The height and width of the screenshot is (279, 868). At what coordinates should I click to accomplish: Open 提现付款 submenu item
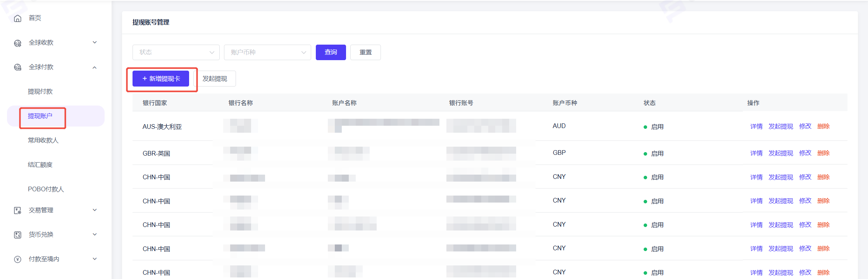pos(40,92)
